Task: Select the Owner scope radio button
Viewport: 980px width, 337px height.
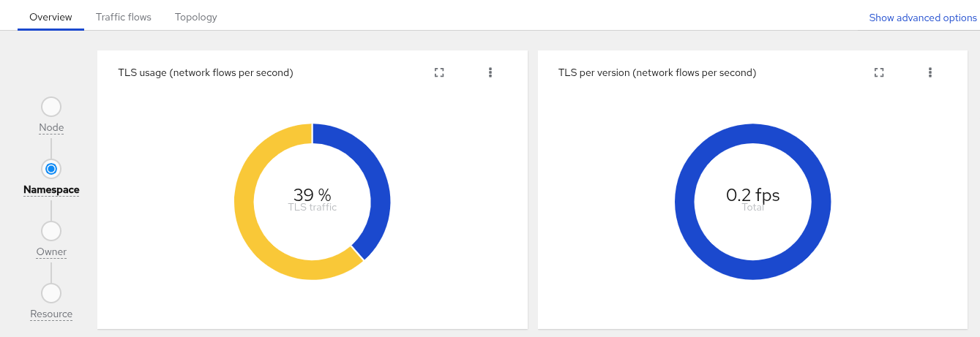Action: coord(51,231)
